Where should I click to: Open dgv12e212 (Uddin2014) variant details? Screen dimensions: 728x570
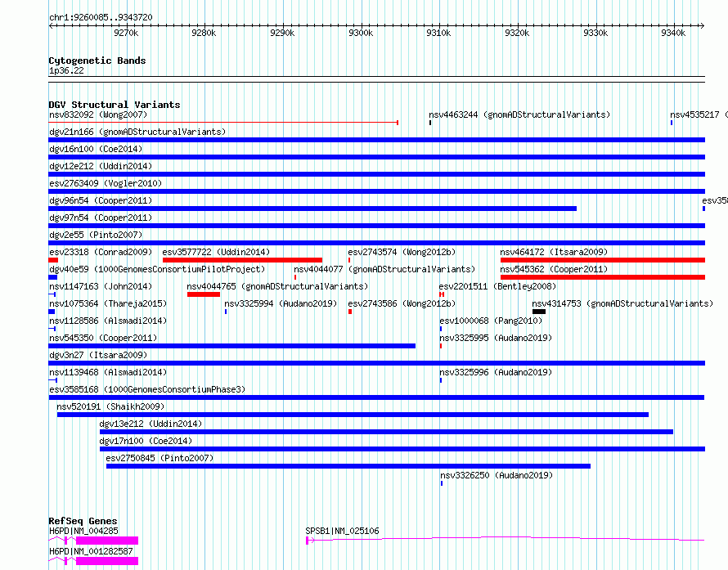pyautogui.click(x=101, y=166)
